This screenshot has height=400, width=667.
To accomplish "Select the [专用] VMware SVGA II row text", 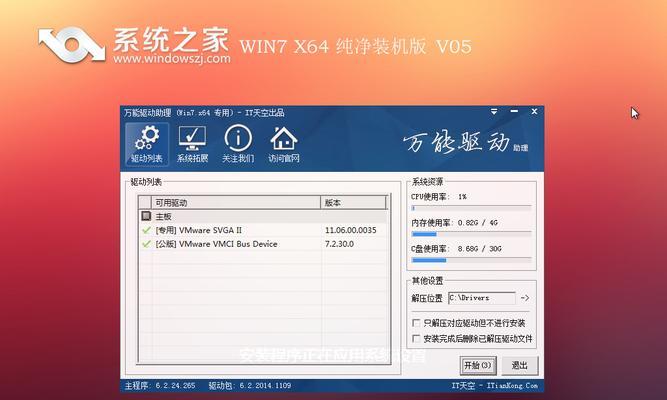I will [199, 230].
